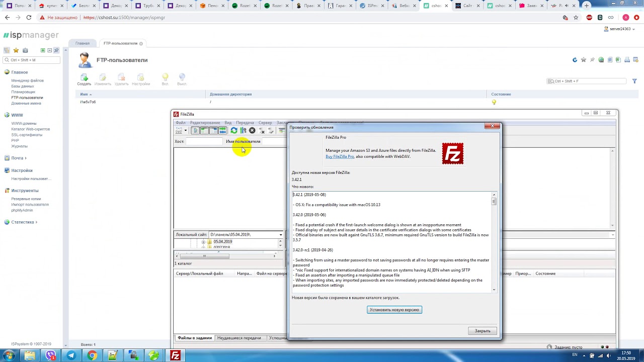Select the i1w5v7o6 FTP user row
The height and width of the screenshot is (362, 644).
(357, 102)
